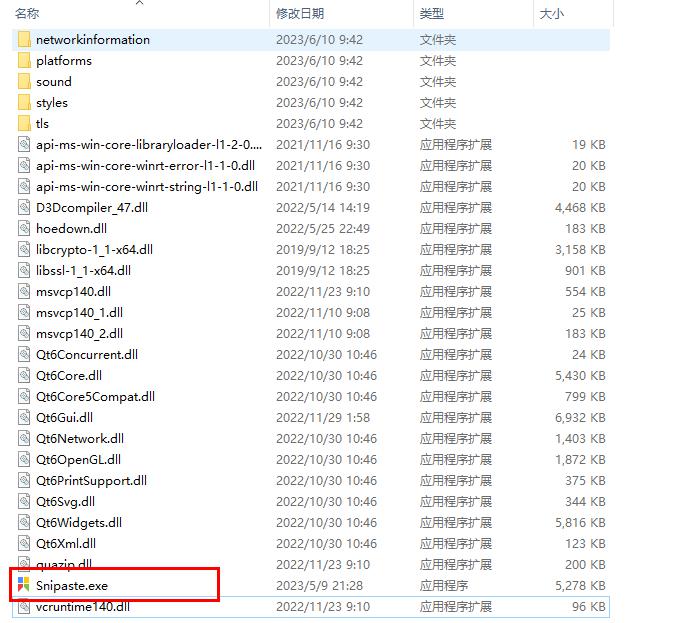The image size is (684, 623).
Task: Click the sound folder icon
Action: (24, 82)
